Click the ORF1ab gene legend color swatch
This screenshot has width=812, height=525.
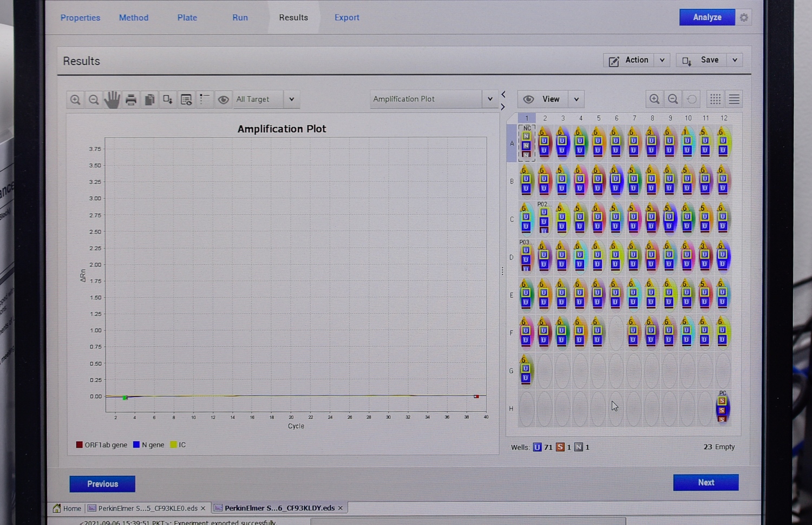pos(80,445)
